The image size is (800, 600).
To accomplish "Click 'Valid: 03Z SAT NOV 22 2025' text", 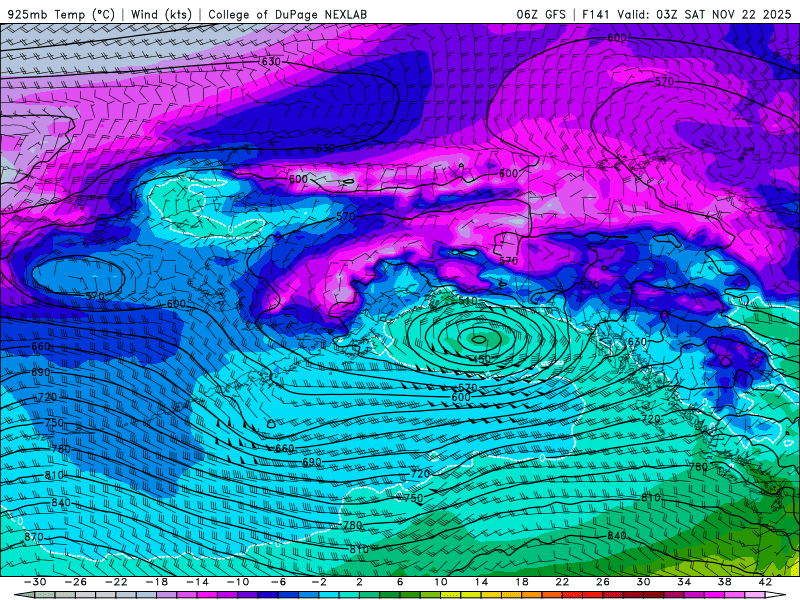I will 704,14.
